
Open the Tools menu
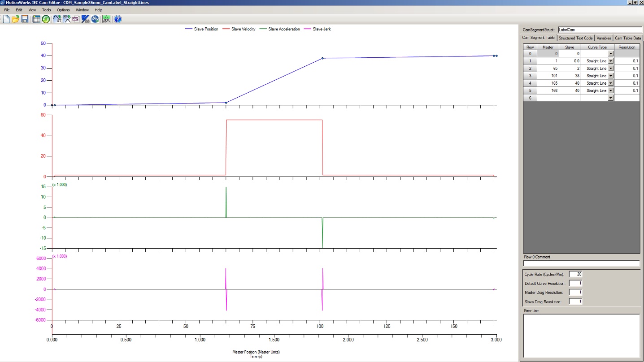[46, 10]
